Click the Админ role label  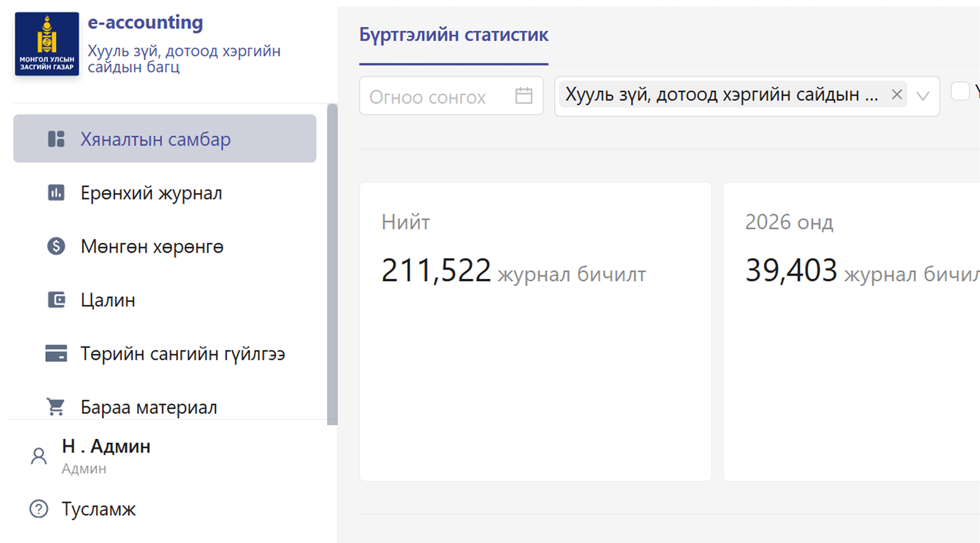click(x=84, y=469)
